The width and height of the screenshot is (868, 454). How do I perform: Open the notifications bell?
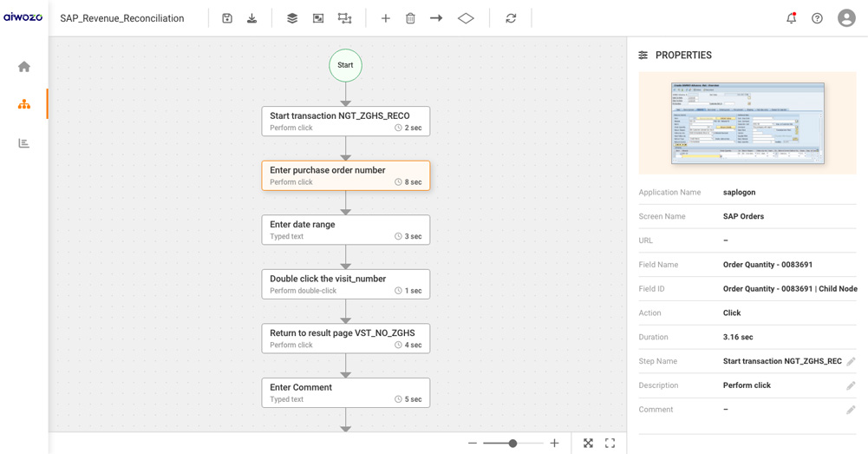(x=791, y=18)
